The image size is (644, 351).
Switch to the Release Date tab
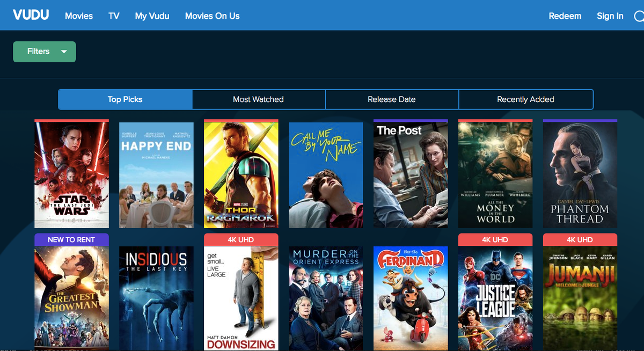pyautogui.click(x=392, y=99)
